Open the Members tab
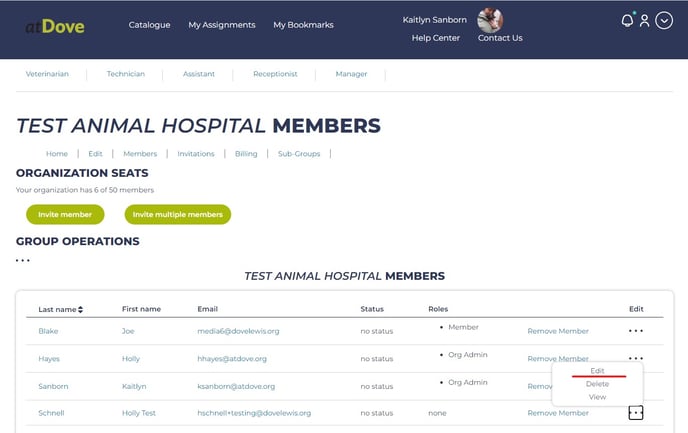Image resolution: width=688 pixels, height=433 pixels. tap(140, 154)
